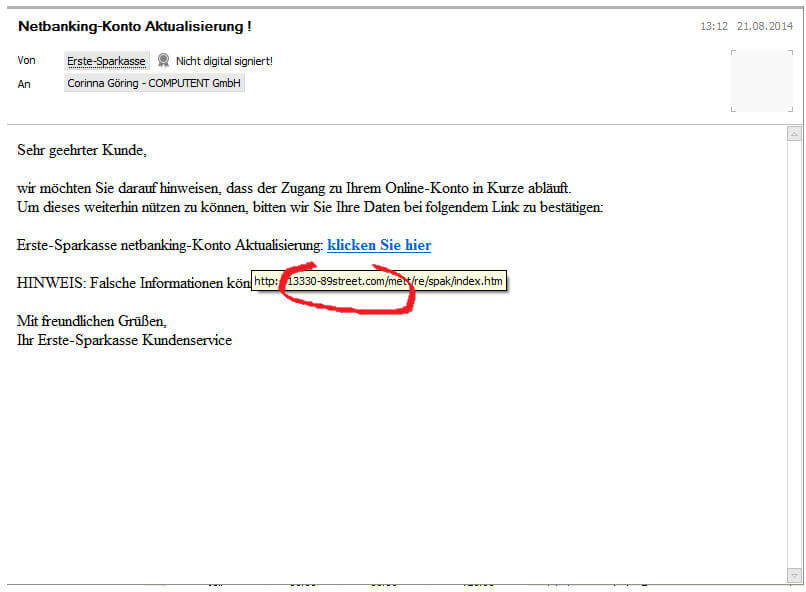The width and height of the screenshot is (806, 592).
Task: Click the scrollbar up arrow
Action: coord(794,134)
